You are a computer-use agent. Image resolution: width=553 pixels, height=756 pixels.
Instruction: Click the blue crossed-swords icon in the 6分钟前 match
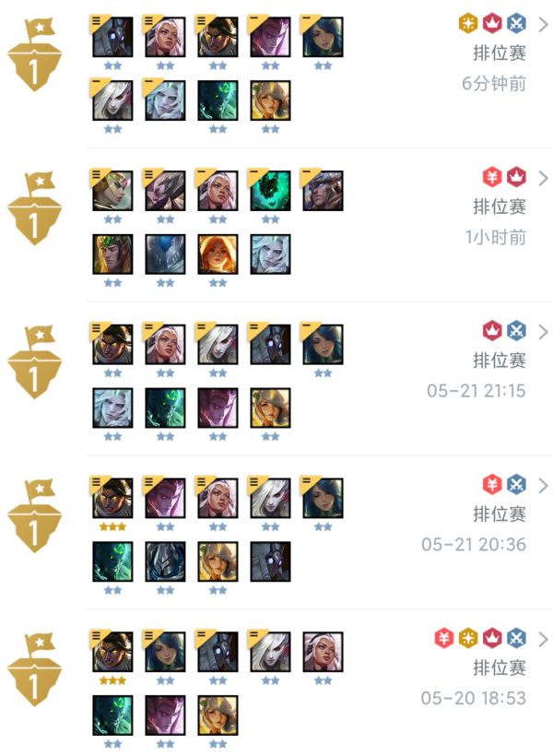pyautogui.click(x=516, y=23)
